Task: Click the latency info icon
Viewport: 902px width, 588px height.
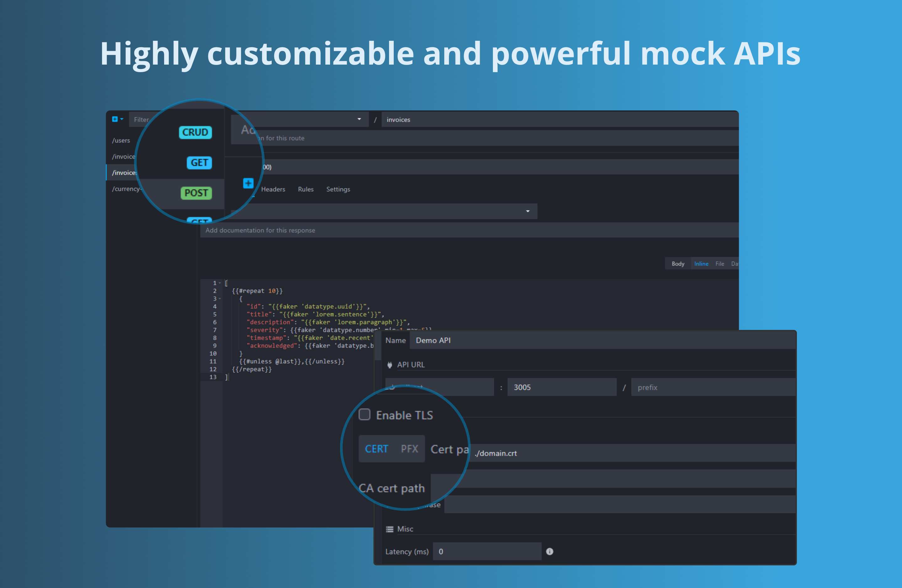Action: [x=550, y=551]
